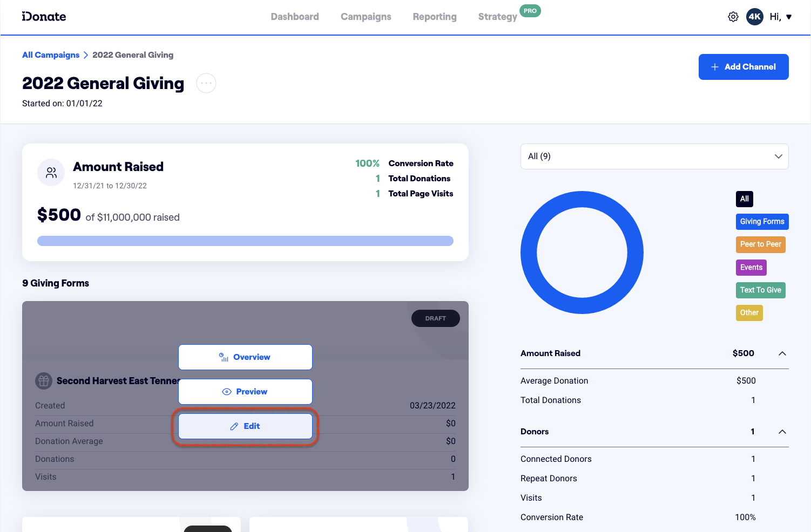Select the All chart filter tag
This screenshot has height=532, width=811.
pyautogui.click(x=744, y=199)
